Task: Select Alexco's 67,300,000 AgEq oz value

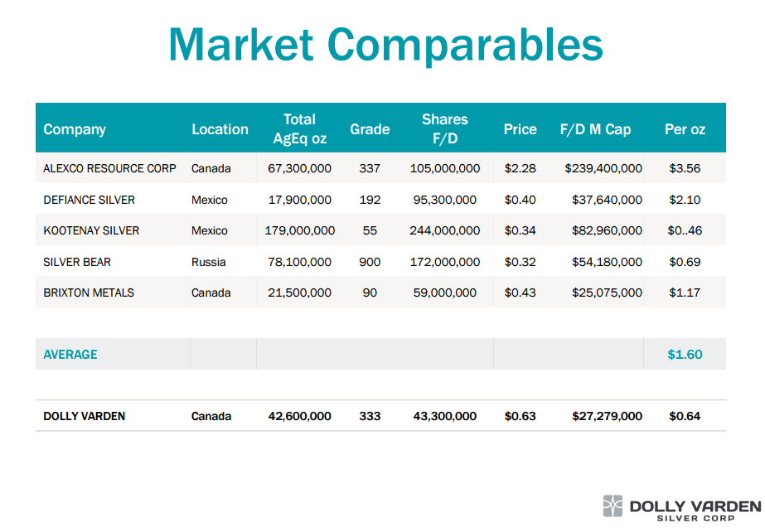Action: pos(299,168)
